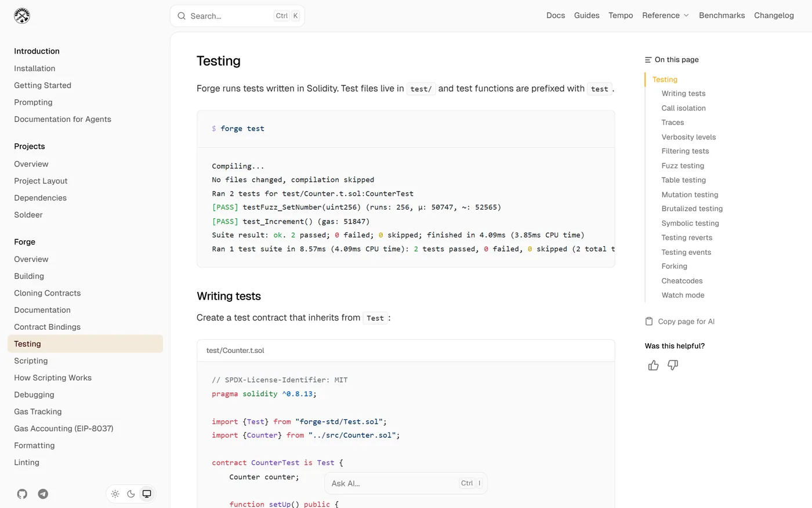Open the Changelog nav item

774,16
